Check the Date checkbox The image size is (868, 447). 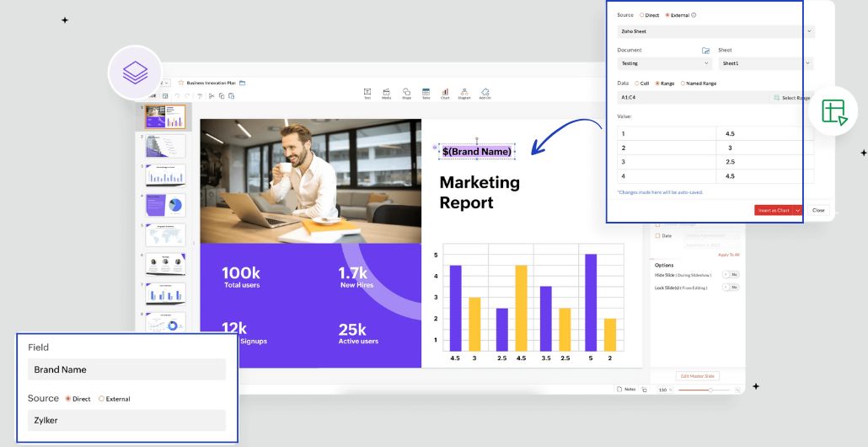(x=657, y=235)
